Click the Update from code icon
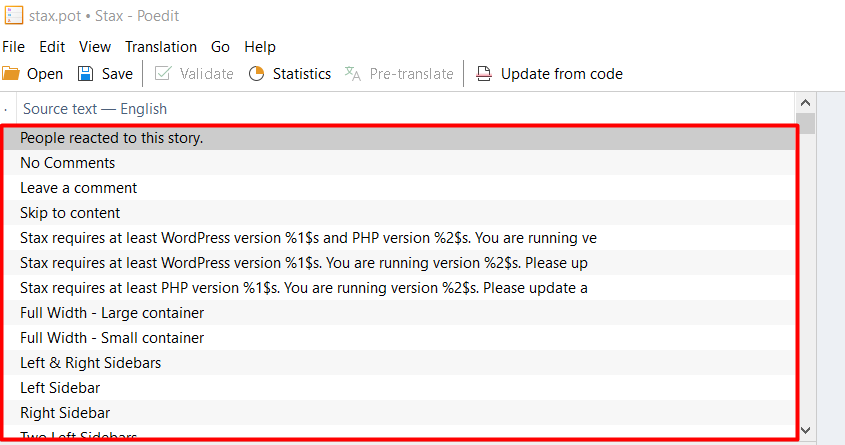 coord(484,73)
